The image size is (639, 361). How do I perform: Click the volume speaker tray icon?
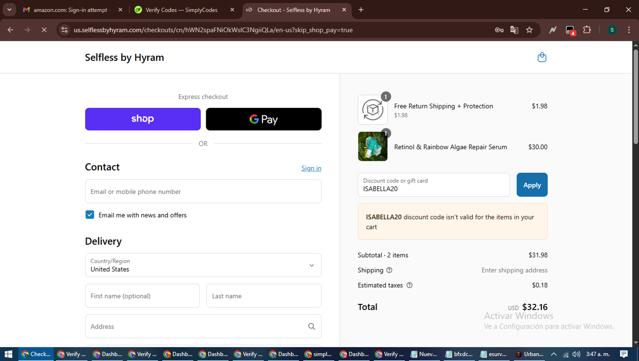click(x=576, y=354)
